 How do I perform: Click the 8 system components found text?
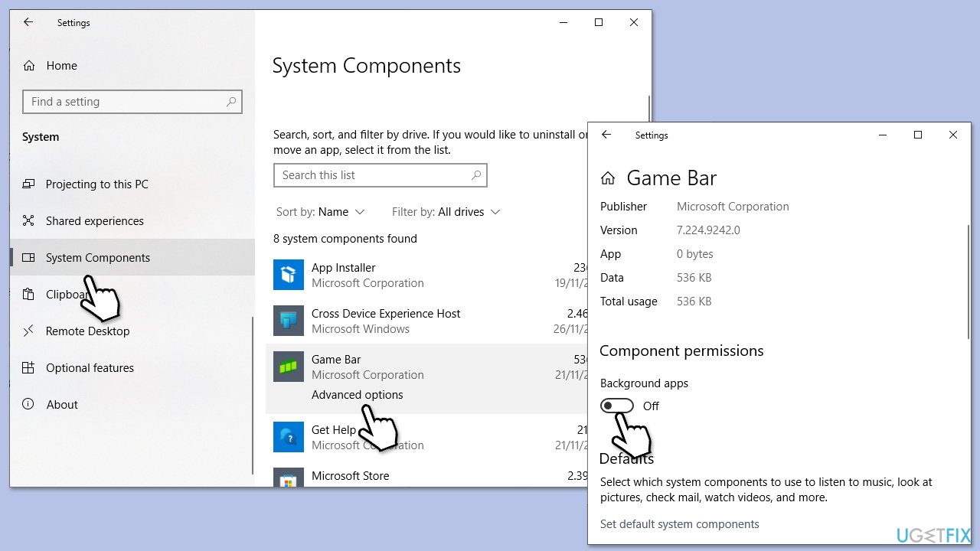pos(345,239)
